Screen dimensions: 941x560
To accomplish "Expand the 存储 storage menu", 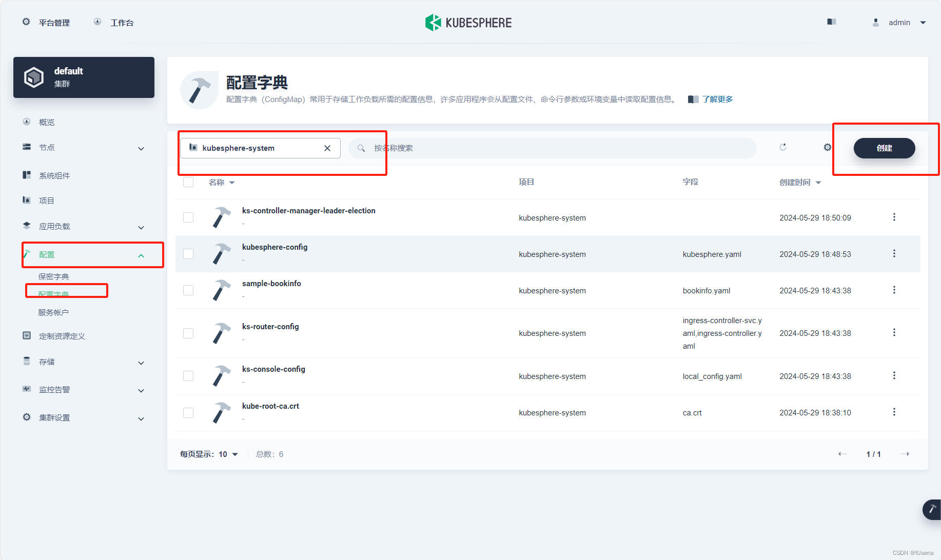I will (84, 362).
